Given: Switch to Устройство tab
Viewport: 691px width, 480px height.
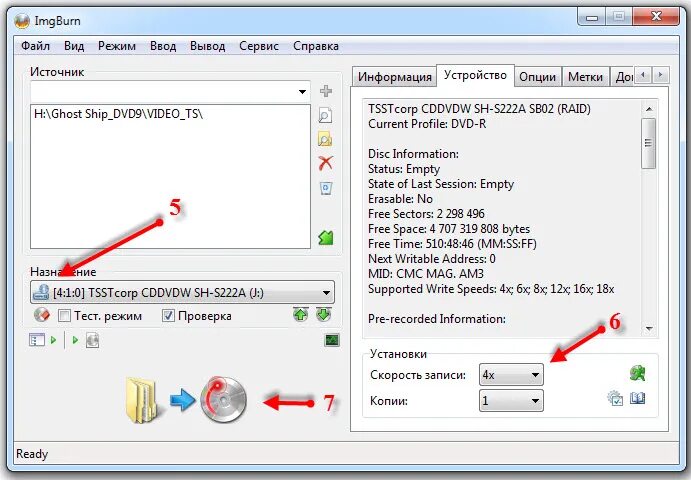Looking at the screenshot, I should (x=476, y=75).
